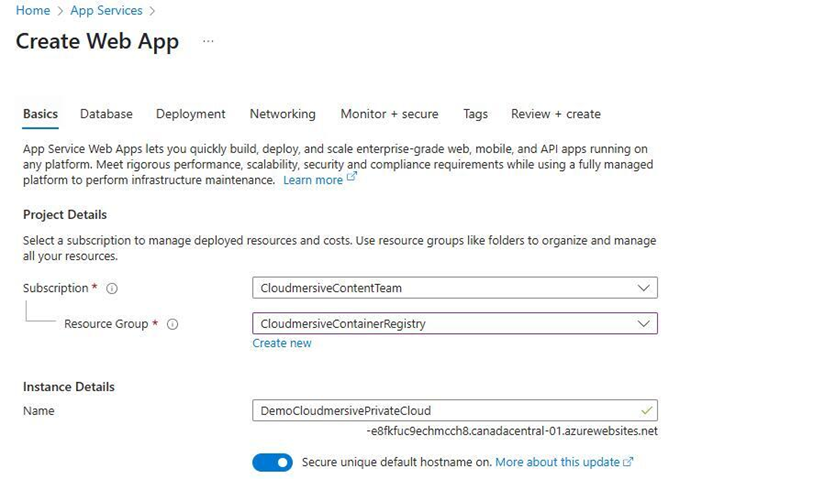This screenshot has height=479, width=836.
Task: Click the Create Web App page title
Action: point(97,42)
